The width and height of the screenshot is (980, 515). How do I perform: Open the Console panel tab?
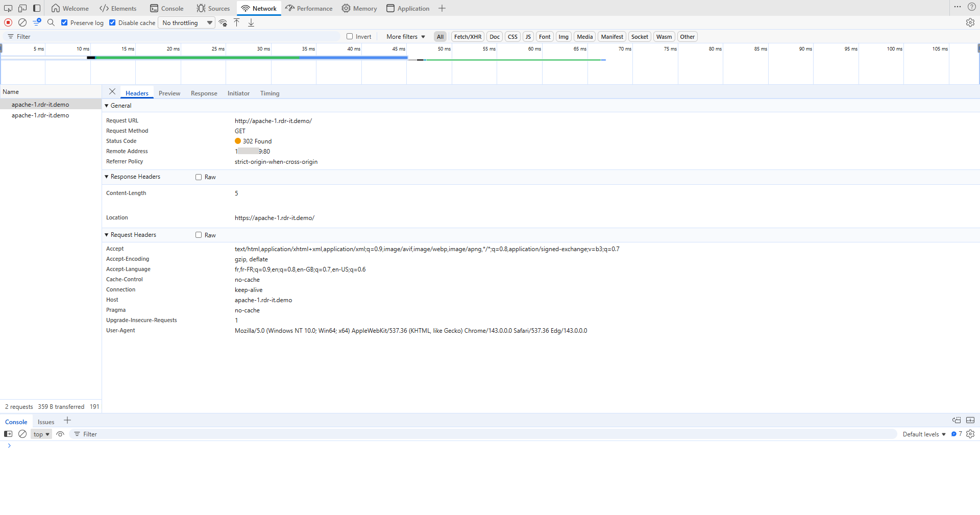(x=166, y=9)
